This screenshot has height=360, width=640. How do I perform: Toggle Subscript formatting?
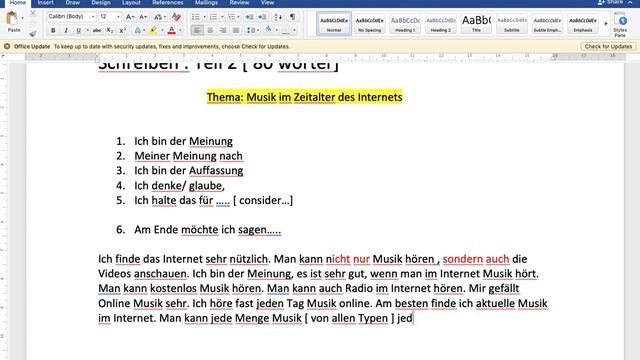(x=109, y=30)
